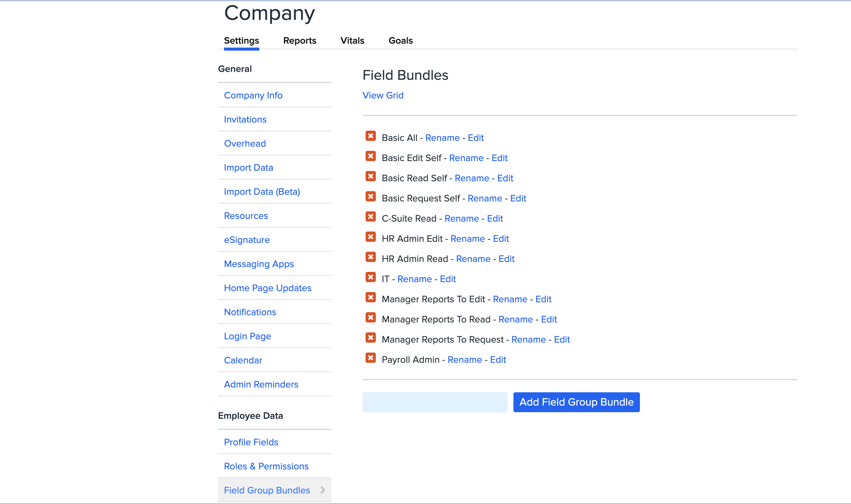Rename the Manager Reports To Request bundle
This screenshot has width=851, height=504.
(x=528, y=340)
